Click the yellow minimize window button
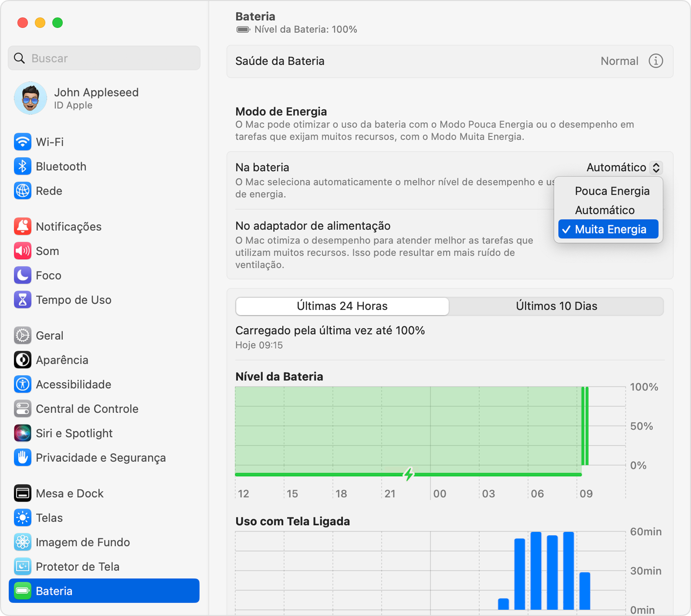The image size is (691, 616). 40,22
